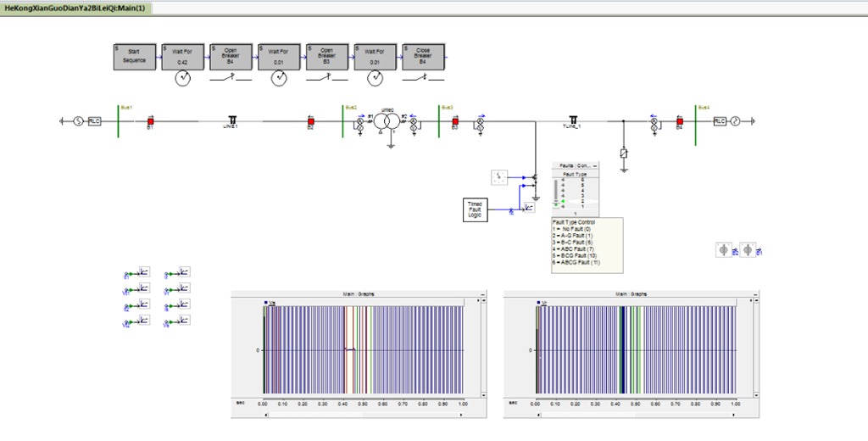This screenshot has height=441, width=868.
Task: Click the timer clock symbol under Wait For 0.42
Action: coord(183,79)
